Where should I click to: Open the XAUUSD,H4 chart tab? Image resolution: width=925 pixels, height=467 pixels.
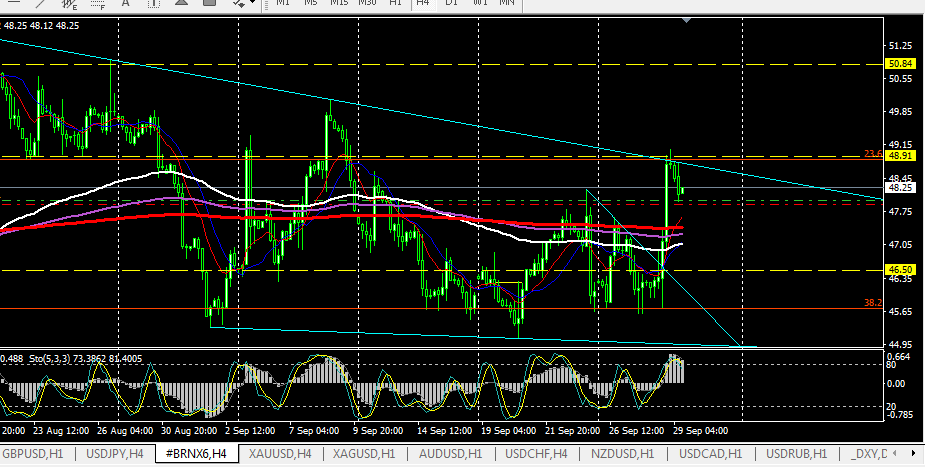[280, 453]
